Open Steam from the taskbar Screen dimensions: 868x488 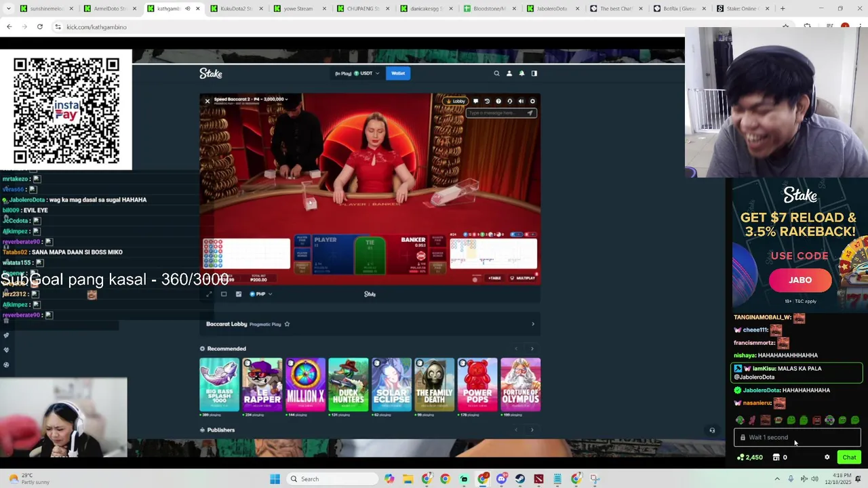(x=520, y=479)
